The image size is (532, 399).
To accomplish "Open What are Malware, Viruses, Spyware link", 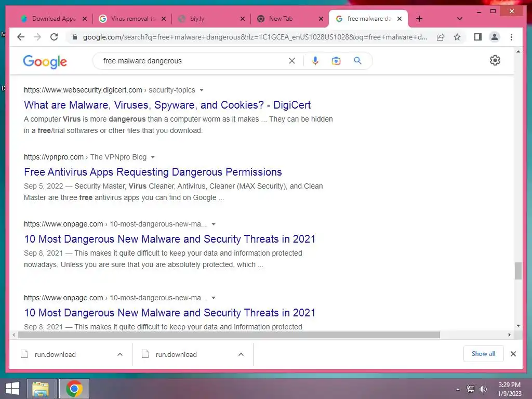I will 167,105.
